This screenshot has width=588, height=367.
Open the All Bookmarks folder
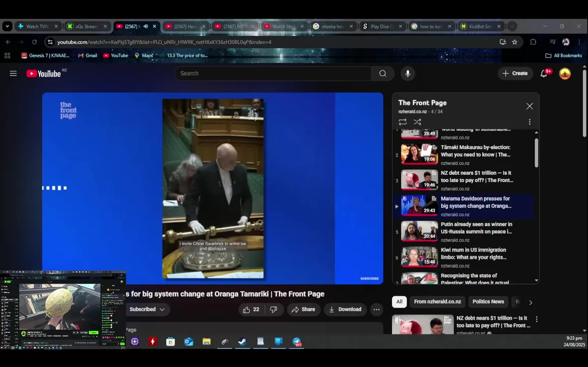564,56
